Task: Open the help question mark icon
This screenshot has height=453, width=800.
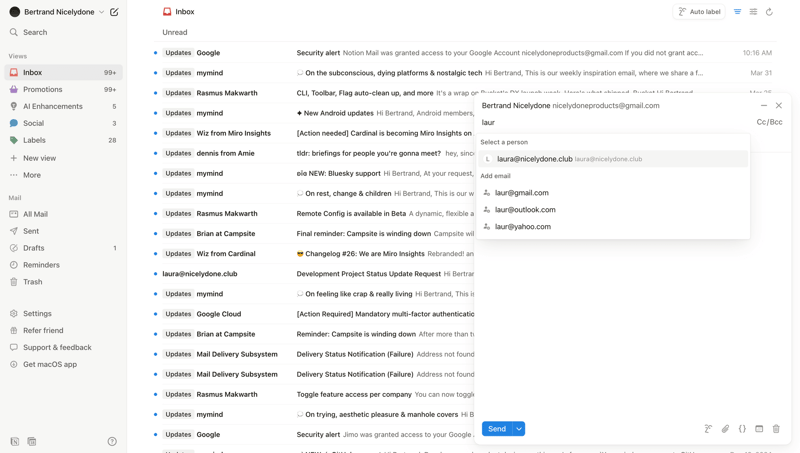Action: point(112,441)
